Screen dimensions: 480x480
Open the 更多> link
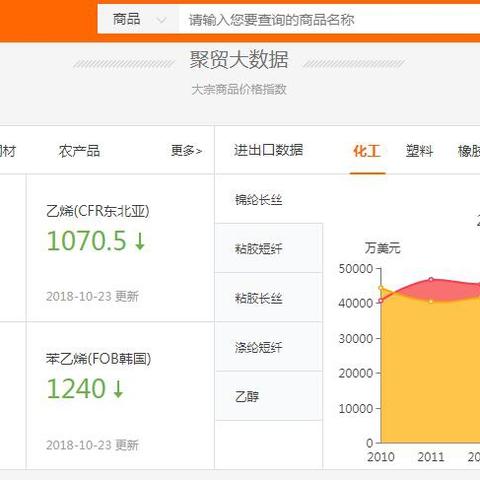click(x=186, y=151)
